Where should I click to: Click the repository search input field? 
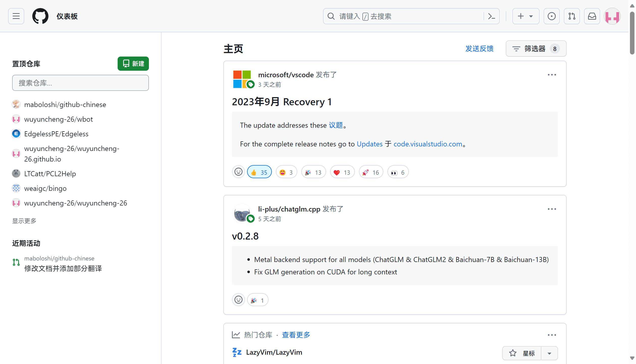(80, 83)
